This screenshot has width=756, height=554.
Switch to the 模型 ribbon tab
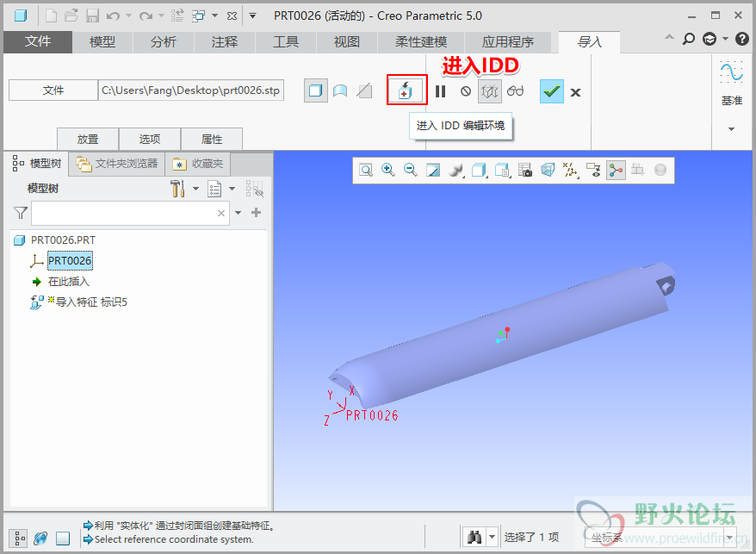click(102, 42)
